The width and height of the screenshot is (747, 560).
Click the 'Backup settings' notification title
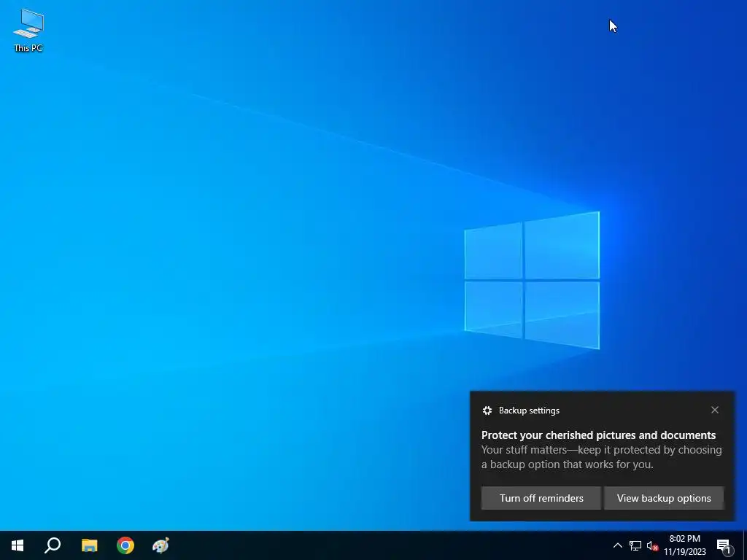coord(529,411)
